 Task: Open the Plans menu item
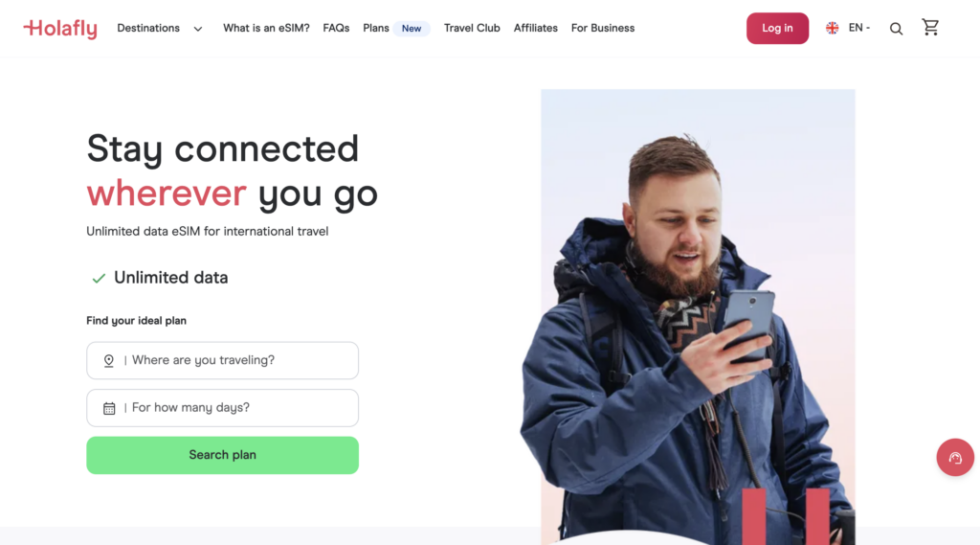tap(375, 28)
